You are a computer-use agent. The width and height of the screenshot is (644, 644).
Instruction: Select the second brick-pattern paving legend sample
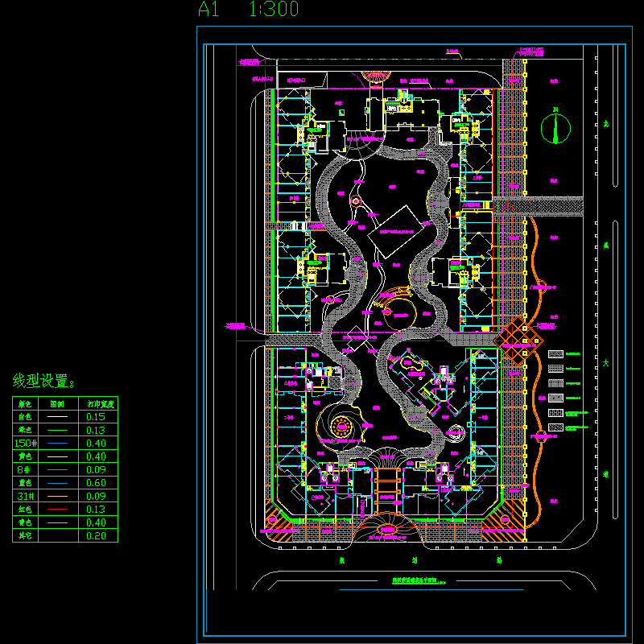pos(555,369)
